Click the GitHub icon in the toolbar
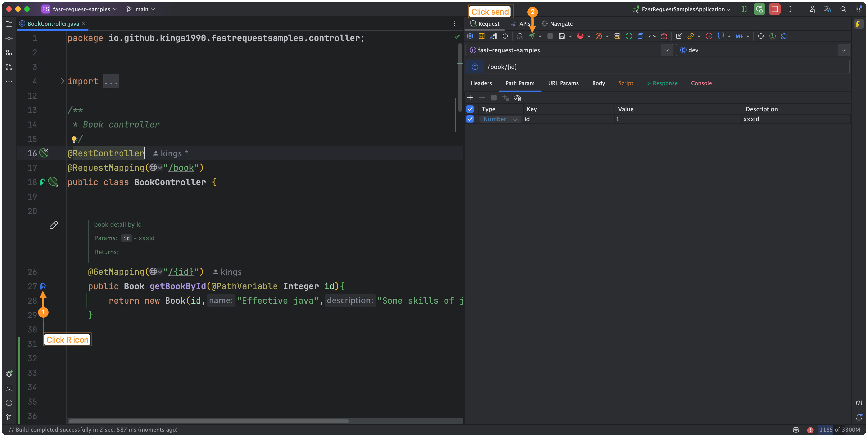Image resolution: width=868 pixels, height=437 pixels. [720, 36]
